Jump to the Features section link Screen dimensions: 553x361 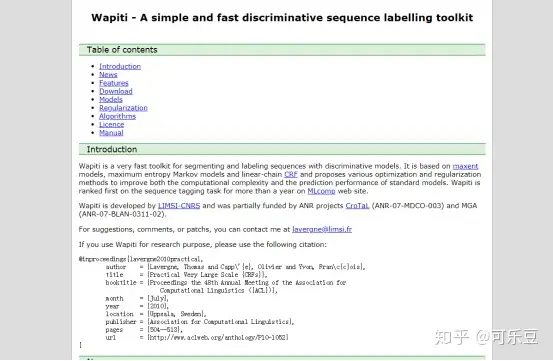coord(114,83)
